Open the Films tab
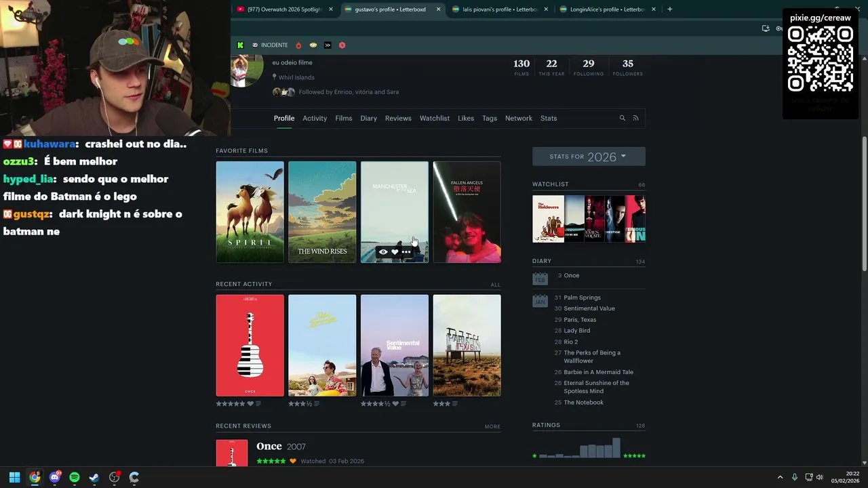The height and width of the screenshot is (488, 868). (344, 118)
